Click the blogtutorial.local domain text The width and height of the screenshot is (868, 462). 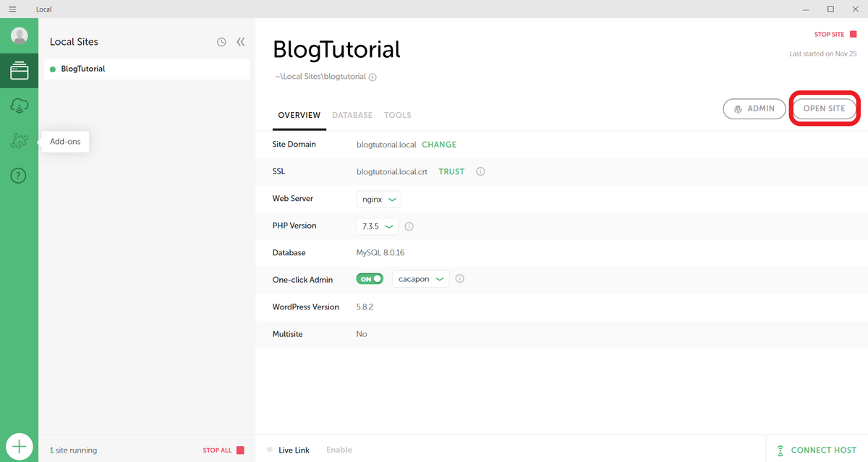point(386,145)
